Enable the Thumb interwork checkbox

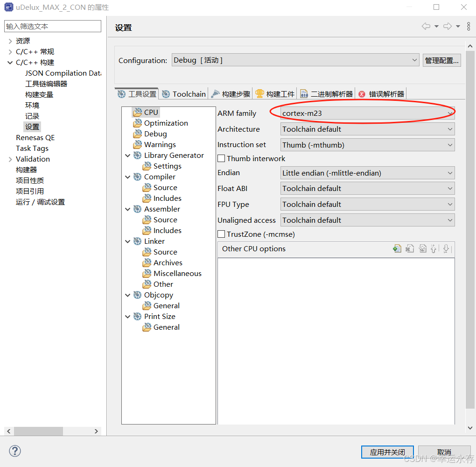(221, 158)
